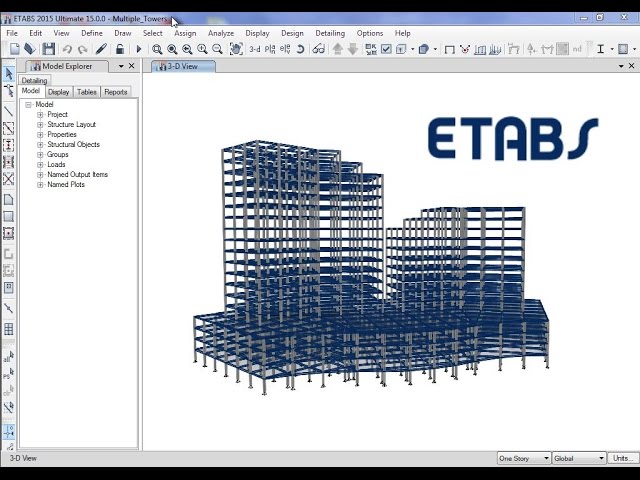Open dropdown beside the extruded-object icon
Screen dimensions: 640x480
click(413, 49)
